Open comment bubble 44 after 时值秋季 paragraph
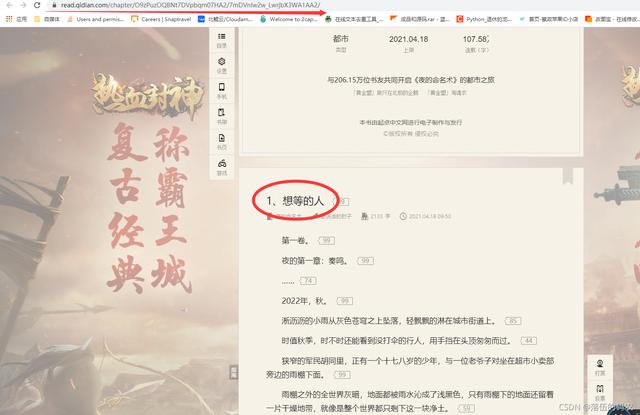 529,341
